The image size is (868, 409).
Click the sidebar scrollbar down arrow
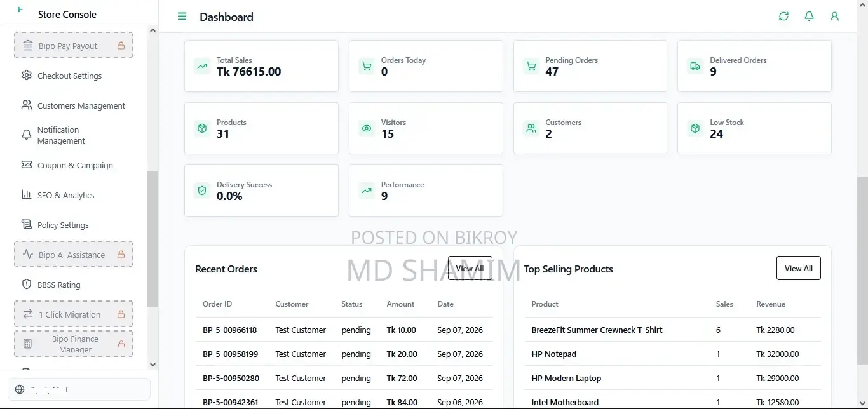tap(153, 365)
